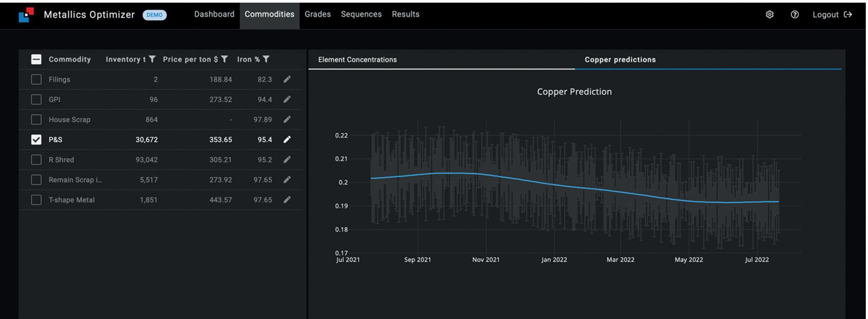Toggle the select-all commodities header checkbox
Viewport: 868px width, 319px height.
coord(36,59)
